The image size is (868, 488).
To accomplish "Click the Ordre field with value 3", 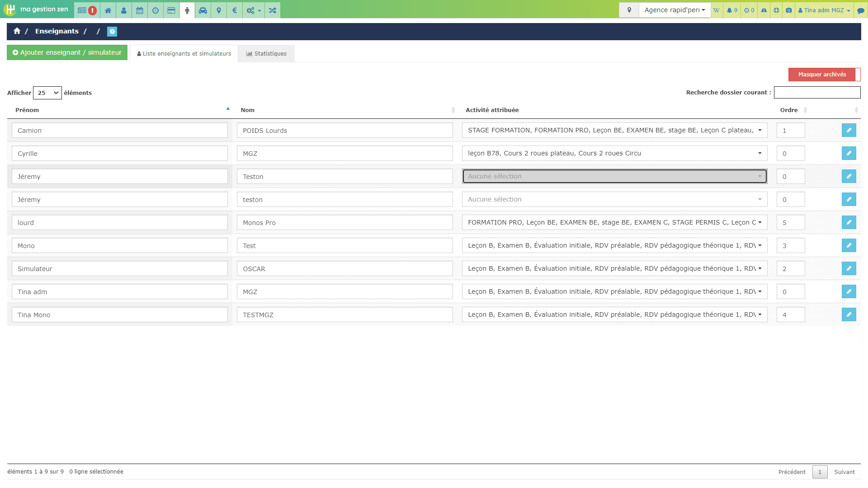I will coord(791,245).
